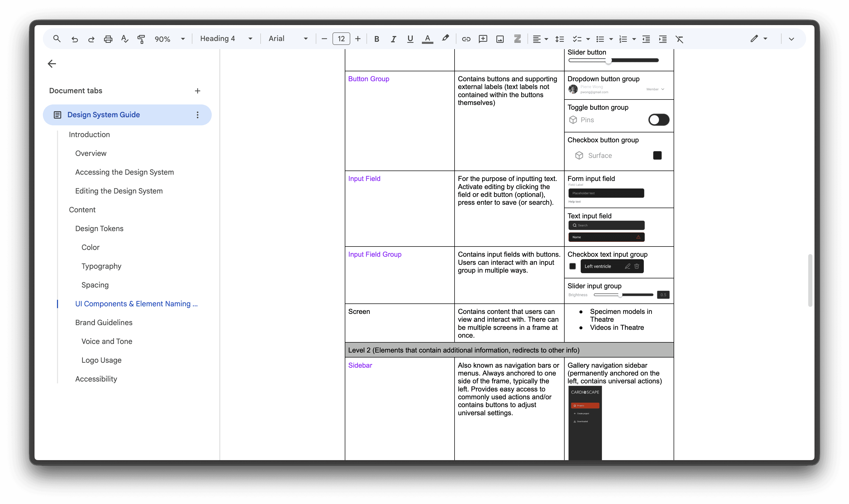Click the spelling and grammar check icon

(125, 39)
